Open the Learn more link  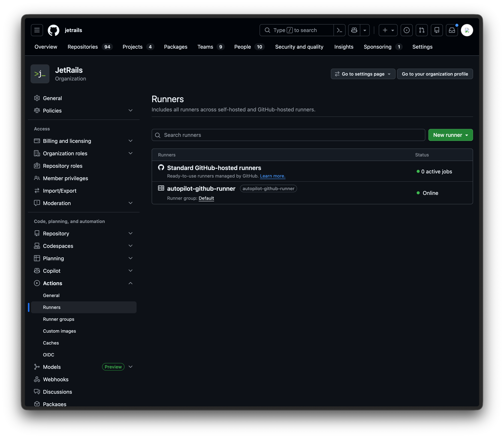[x=273, y=176]
